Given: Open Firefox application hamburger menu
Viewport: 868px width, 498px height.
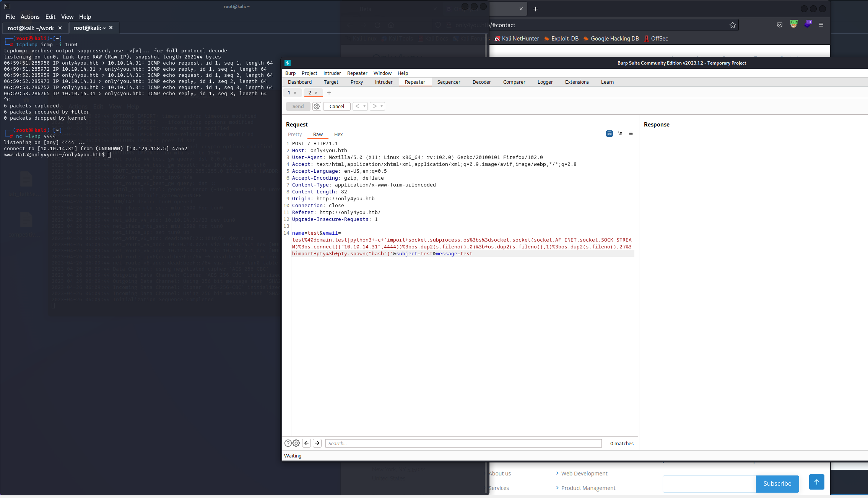Looking at the screenshot, I should pos(821,25).
